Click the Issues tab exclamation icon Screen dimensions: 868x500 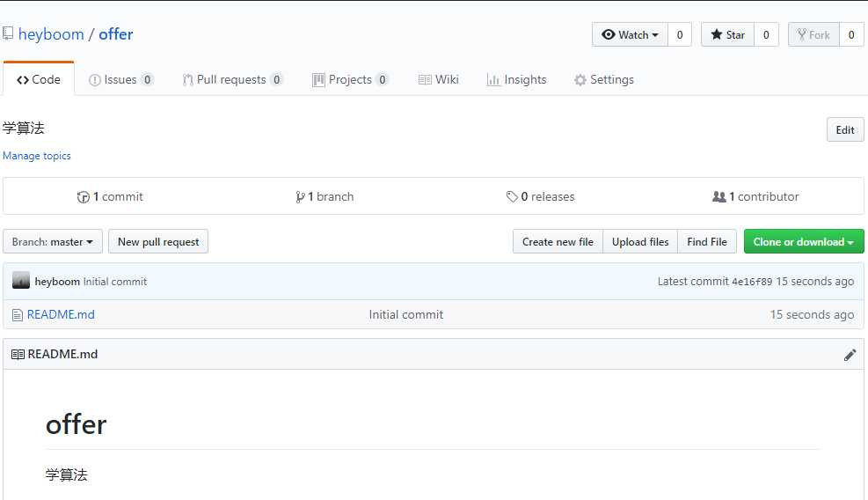(x=95, y=80)
